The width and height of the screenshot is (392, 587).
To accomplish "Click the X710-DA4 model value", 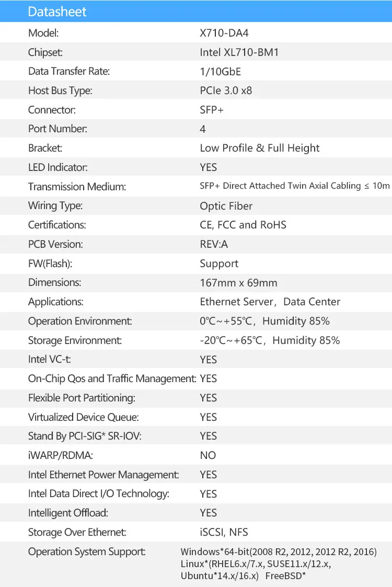I will pyautogui.click(x=224, y=33).
